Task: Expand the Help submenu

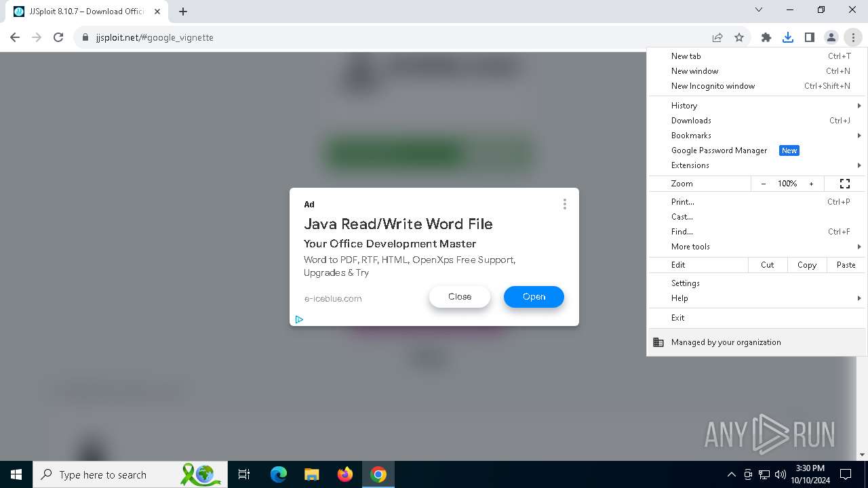Action: pos(757,298)
